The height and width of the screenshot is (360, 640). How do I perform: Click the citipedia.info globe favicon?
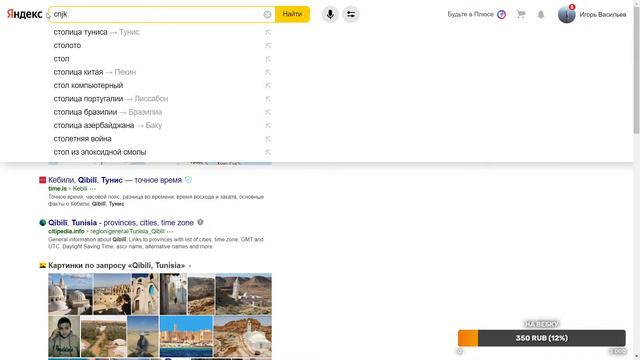pyautogui.click(x=42, y=222)
